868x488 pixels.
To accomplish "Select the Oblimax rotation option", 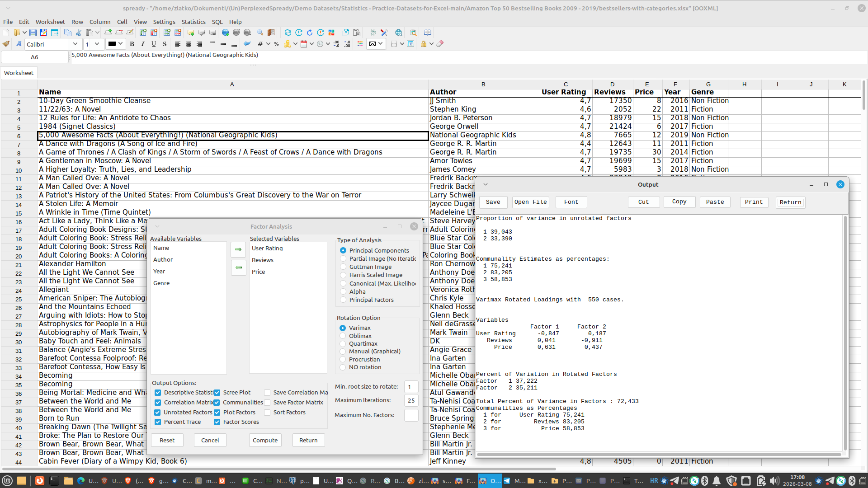I will pos(343,336).
